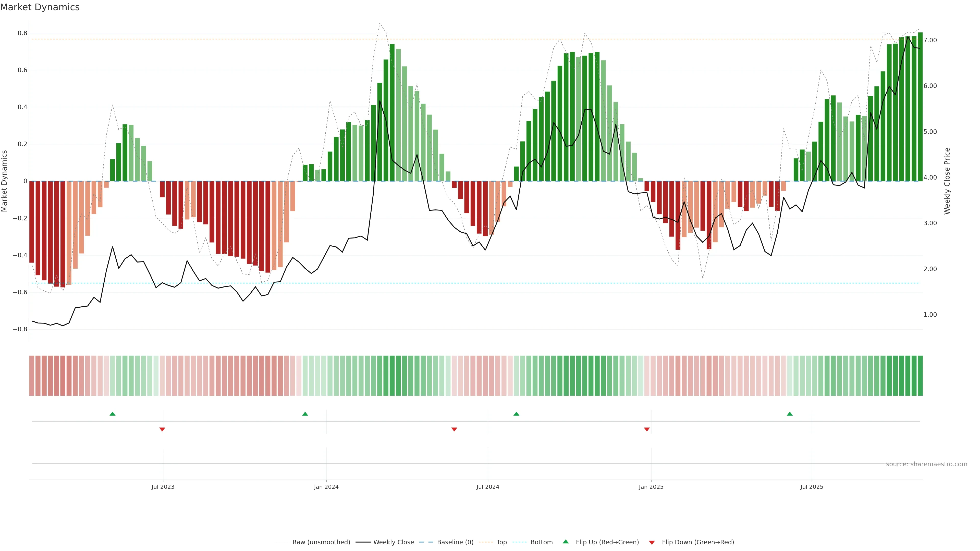
Task: Click the red flip-down triangle before Jul 2024
Action: (x=454, y=429)
